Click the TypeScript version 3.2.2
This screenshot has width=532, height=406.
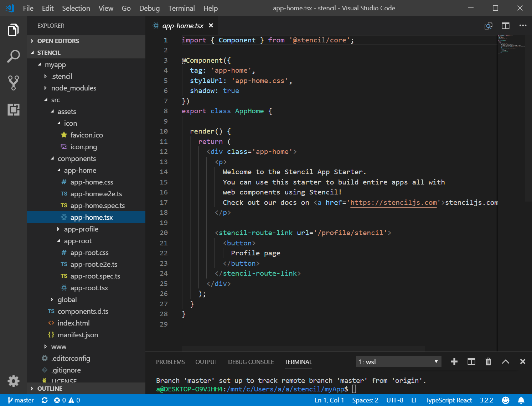click(486, 400)
